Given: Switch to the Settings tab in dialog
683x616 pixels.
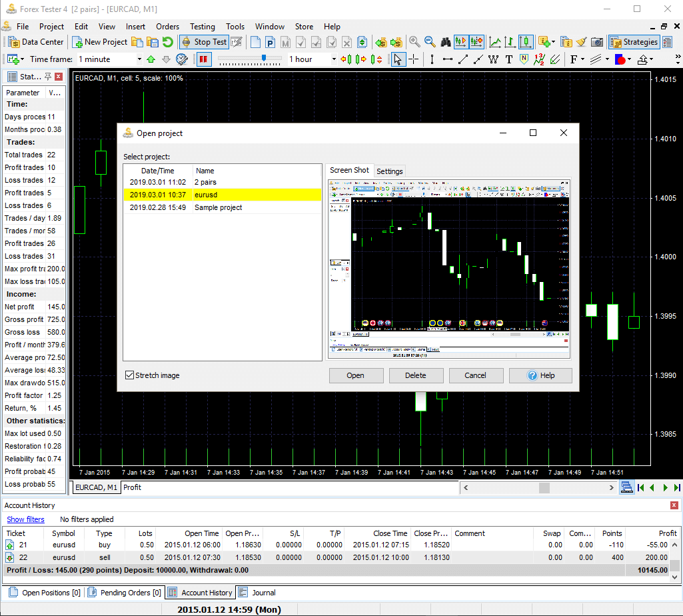Looking at the screenshot, I should pyautogui.click(x=389, y=171).
